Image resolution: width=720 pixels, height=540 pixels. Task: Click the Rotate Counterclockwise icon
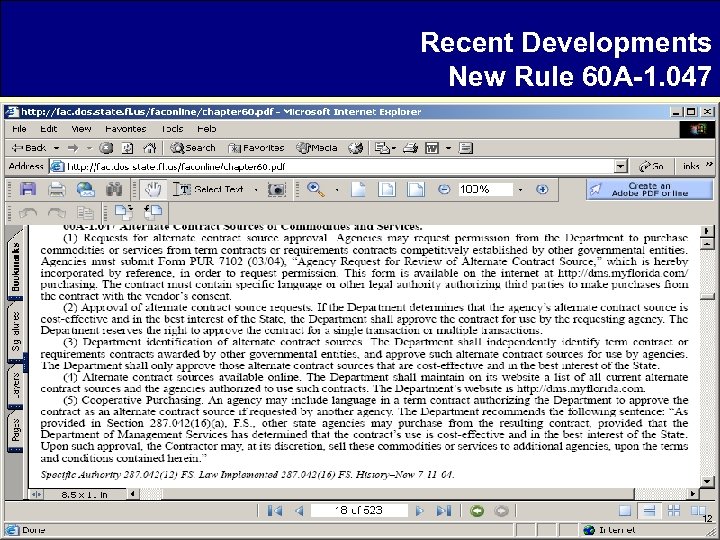coord(153,213)
